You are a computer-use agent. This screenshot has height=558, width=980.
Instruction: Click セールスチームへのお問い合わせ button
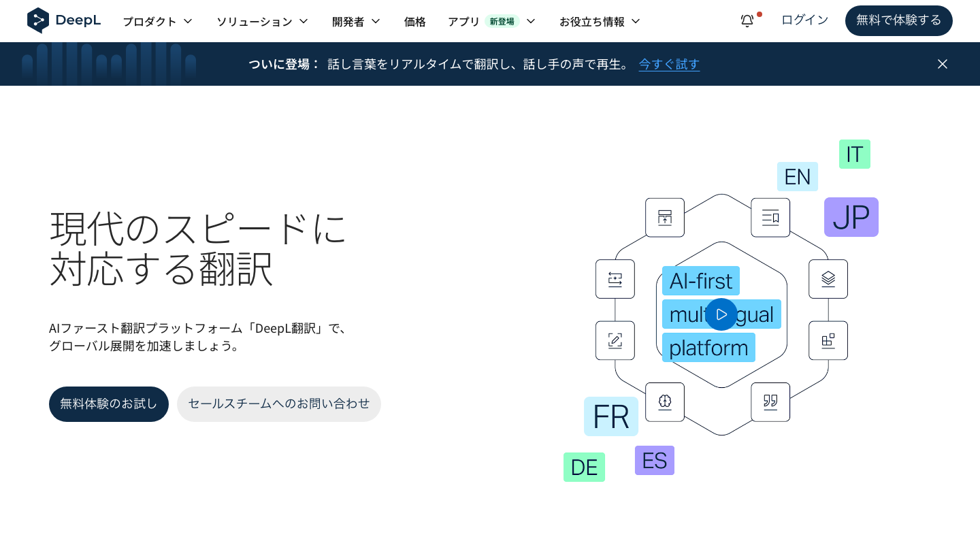279,404
